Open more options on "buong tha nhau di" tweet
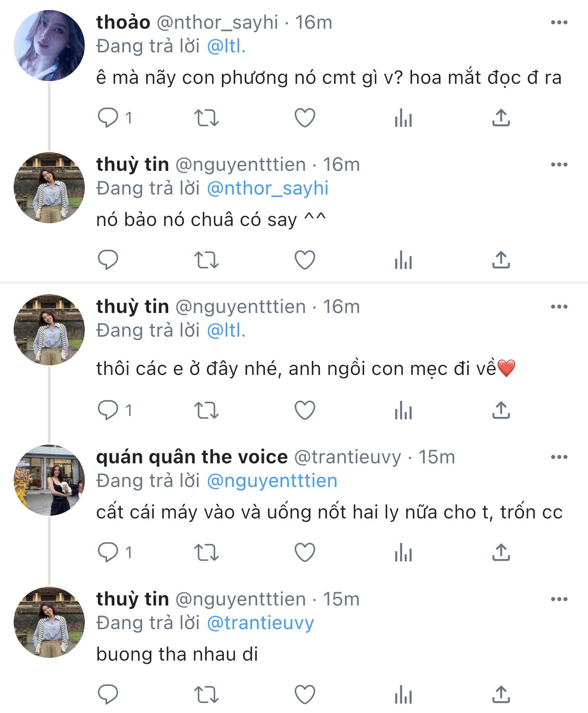This screenshot has width=588, height=713. 559,599
